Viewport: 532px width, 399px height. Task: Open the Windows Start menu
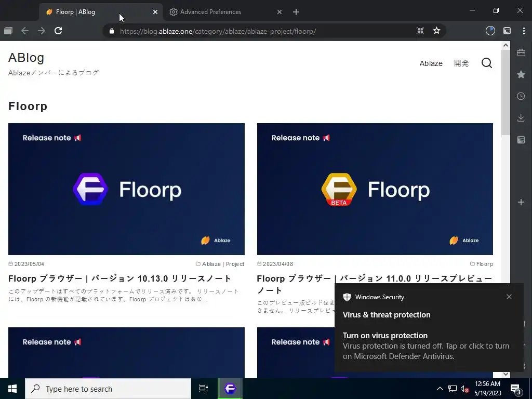tap(12, 389)
